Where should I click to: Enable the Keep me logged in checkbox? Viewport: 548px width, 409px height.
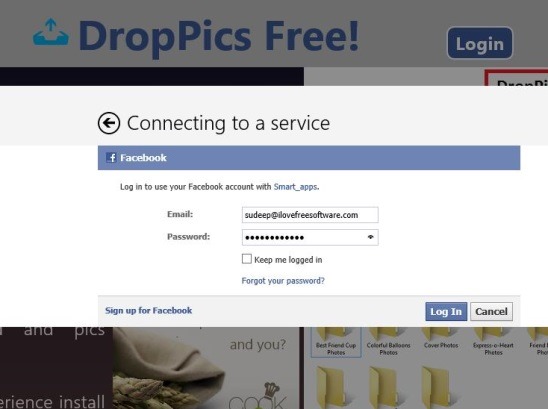(x=247, y=259)
